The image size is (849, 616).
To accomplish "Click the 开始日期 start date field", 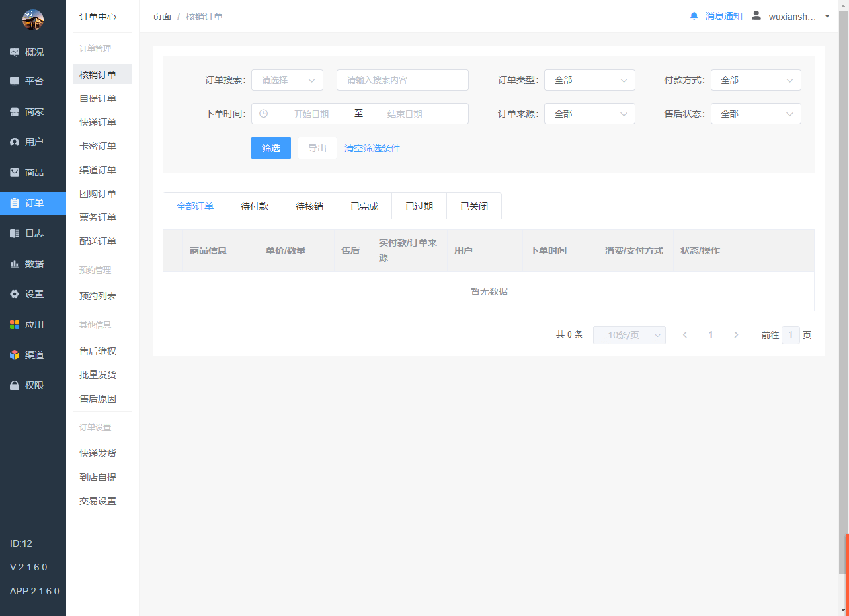I will [x=311, y=114].
